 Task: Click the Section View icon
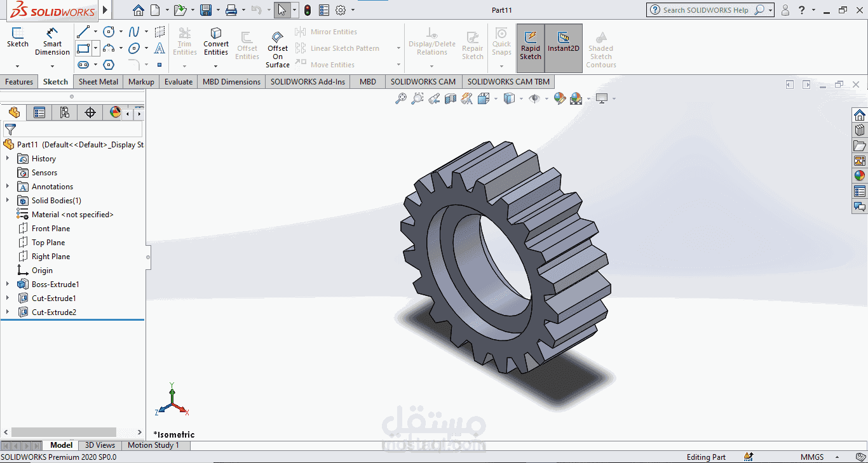[x=451, y=98]
